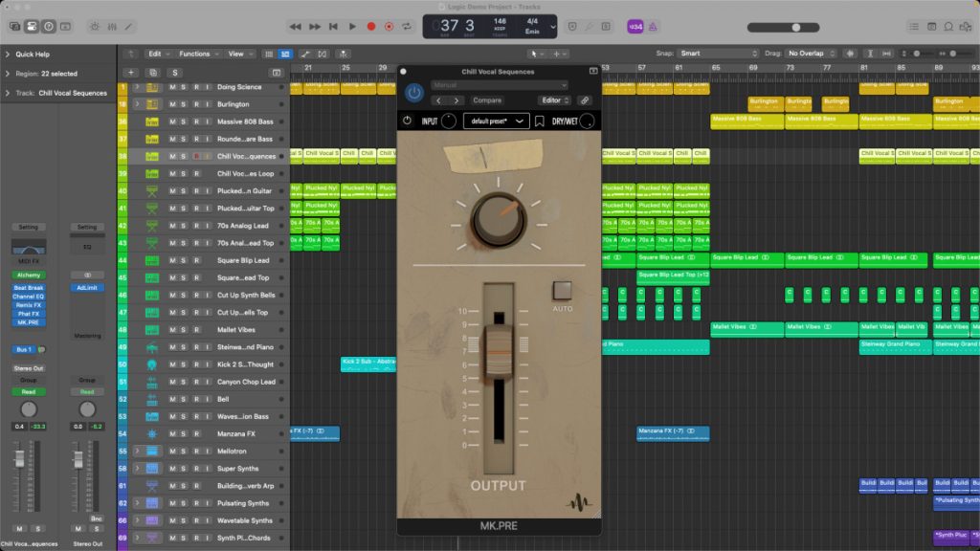Show the Toolbar icon in the control bar
980x551 pixels.
click(x=65, y=26)
